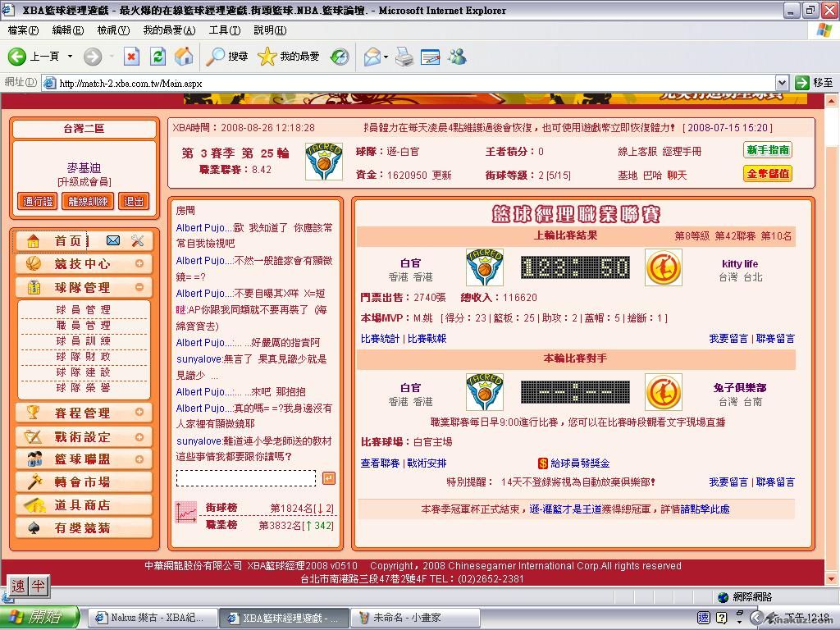840x630 pixels.
Task: Click the 離線訓練 button
Action: pos(88,202)
